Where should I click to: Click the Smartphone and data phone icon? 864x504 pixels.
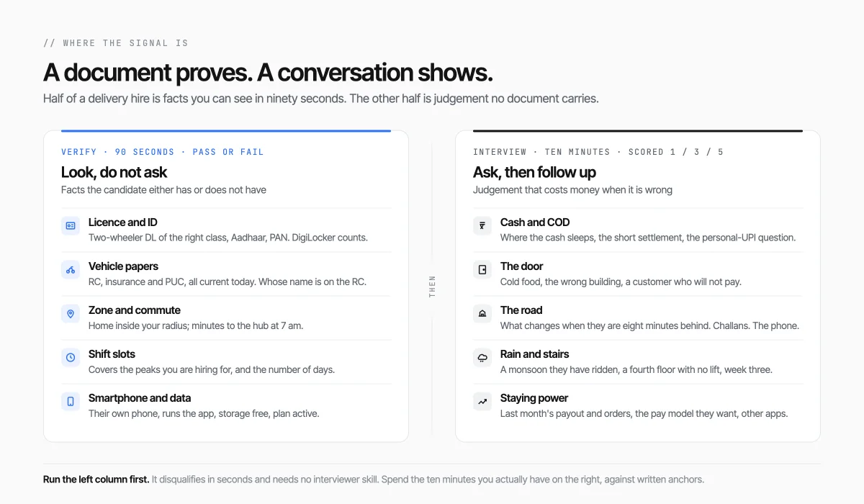click(71, 401)
